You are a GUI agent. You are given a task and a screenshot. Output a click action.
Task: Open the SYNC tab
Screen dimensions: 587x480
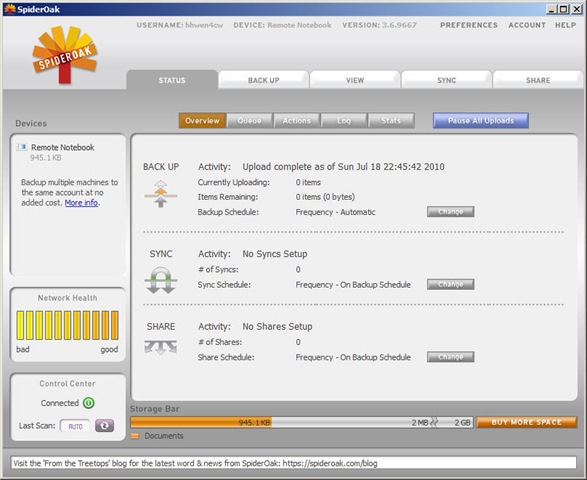pos(446,80)
